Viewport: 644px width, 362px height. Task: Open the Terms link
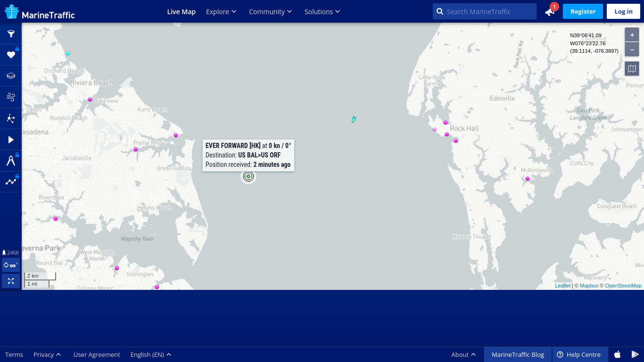click(14, 354)
